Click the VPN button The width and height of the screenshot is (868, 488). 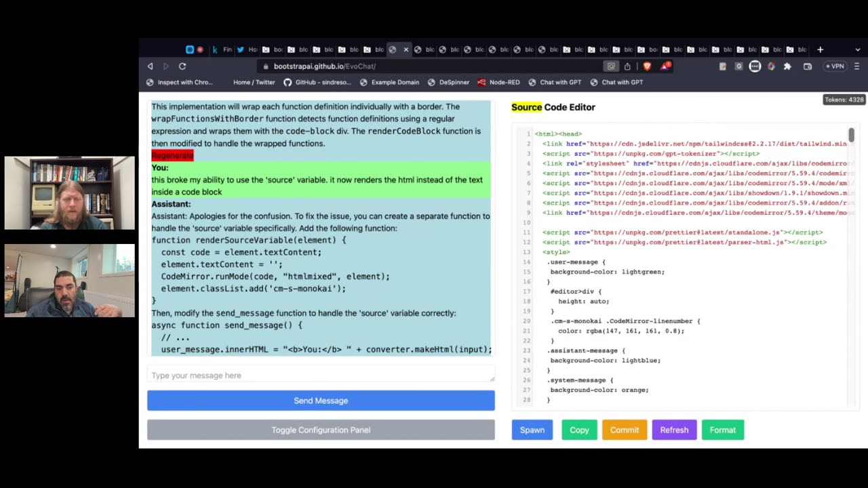coord(835,66)
